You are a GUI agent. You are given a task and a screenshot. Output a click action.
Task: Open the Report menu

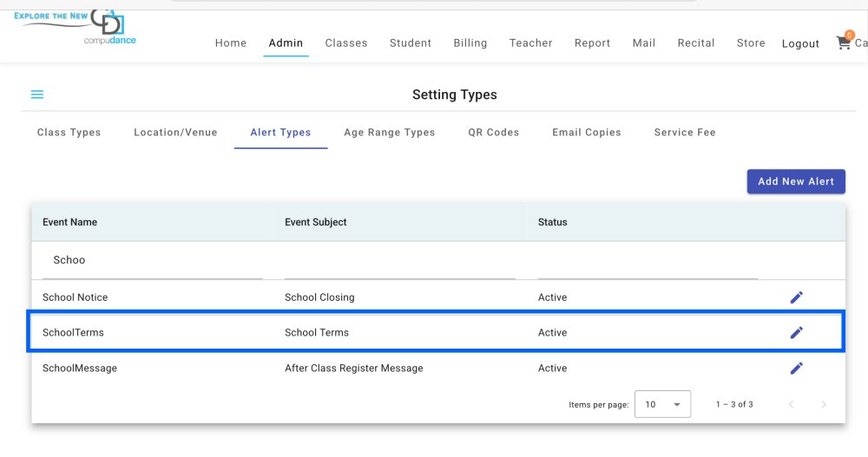click(592, 43)
